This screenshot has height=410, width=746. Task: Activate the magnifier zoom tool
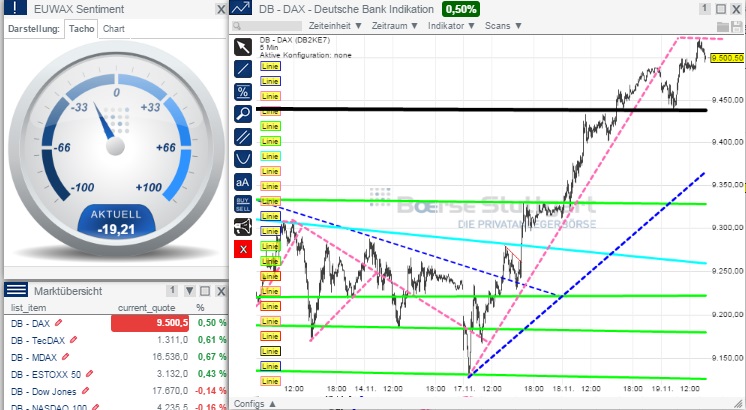click(x=243, y=114)
